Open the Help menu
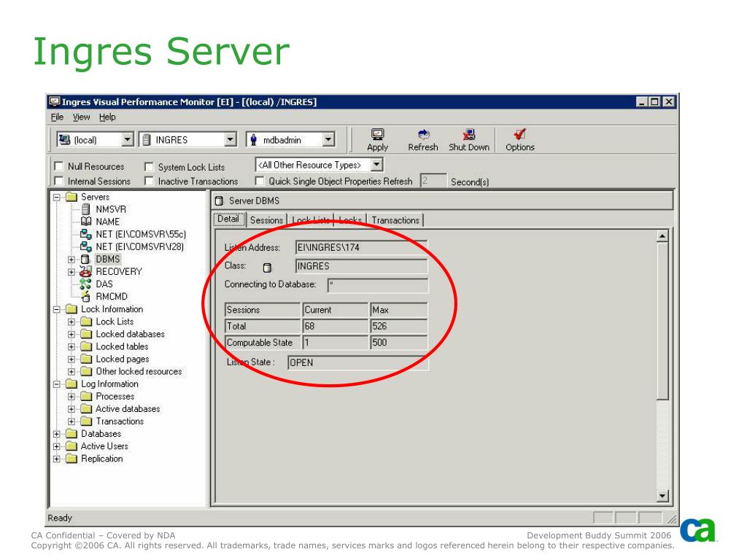 tap(107, 117)
